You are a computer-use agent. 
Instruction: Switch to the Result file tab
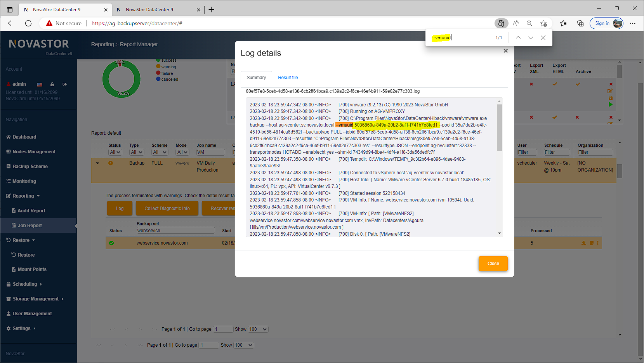(288, 78)
